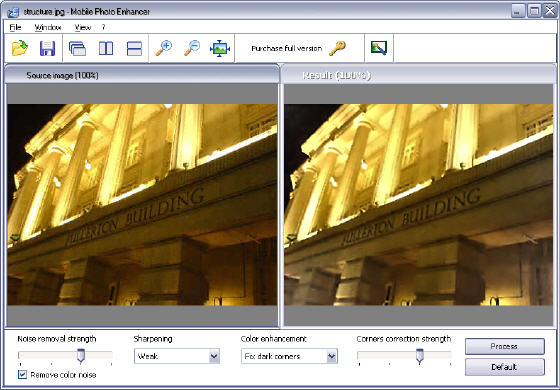Choose the top-bottom split view icon

pos(134,48)
